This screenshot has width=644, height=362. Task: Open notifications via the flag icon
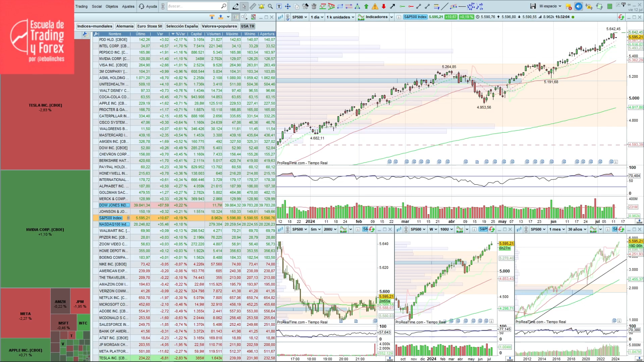(569, 6)
